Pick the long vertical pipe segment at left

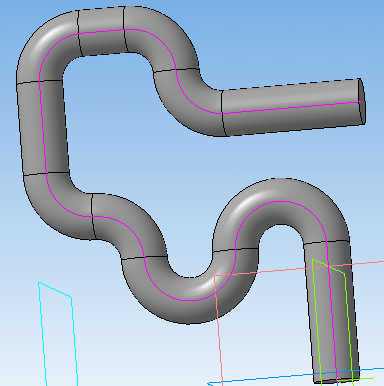(43, 128)
